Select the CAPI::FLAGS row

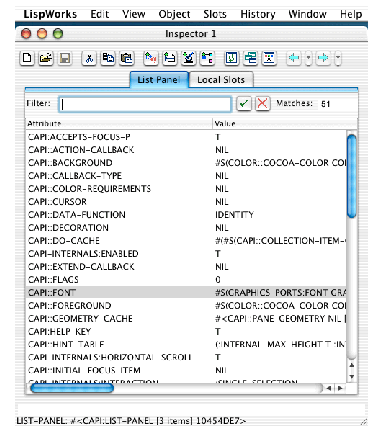click(186, 280)
